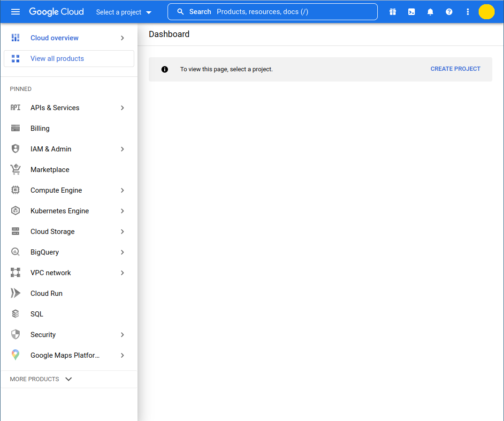Open the notifications bell
This screenshot has width=504, height=421.
point(430,12)
